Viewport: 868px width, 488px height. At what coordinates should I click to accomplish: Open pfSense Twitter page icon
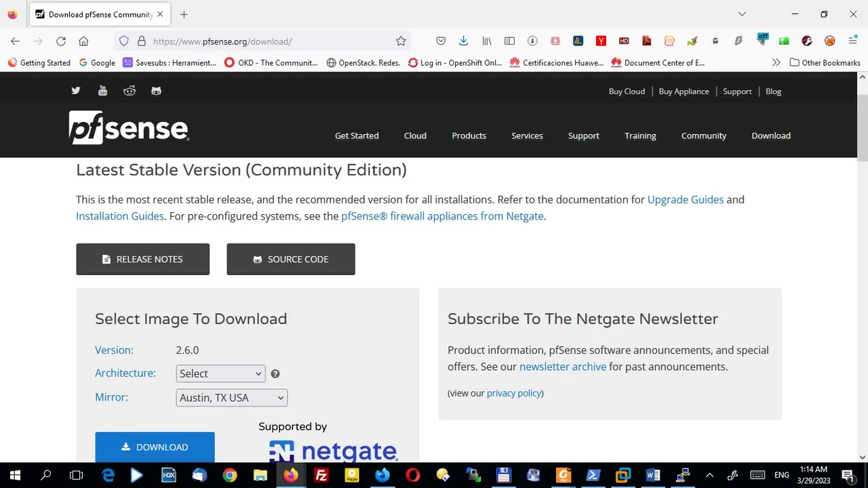[x=76, y=91]
